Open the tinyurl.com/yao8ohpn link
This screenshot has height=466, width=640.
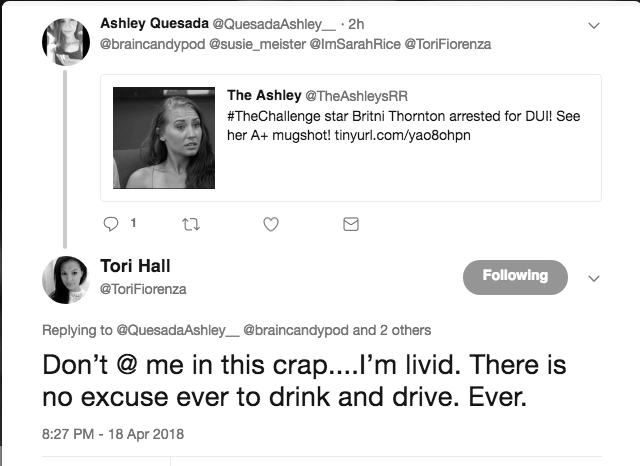[x=402, y=135]
